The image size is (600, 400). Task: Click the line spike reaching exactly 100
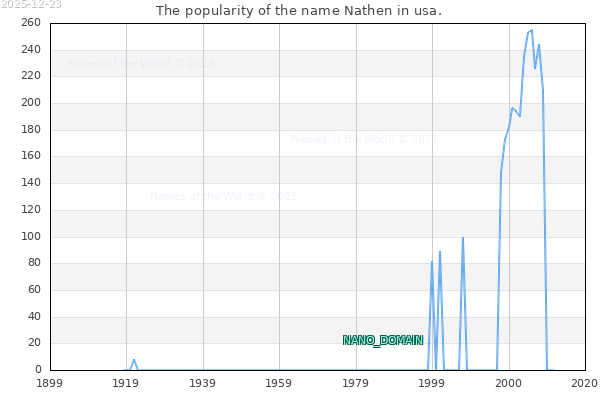pos(463,238)
